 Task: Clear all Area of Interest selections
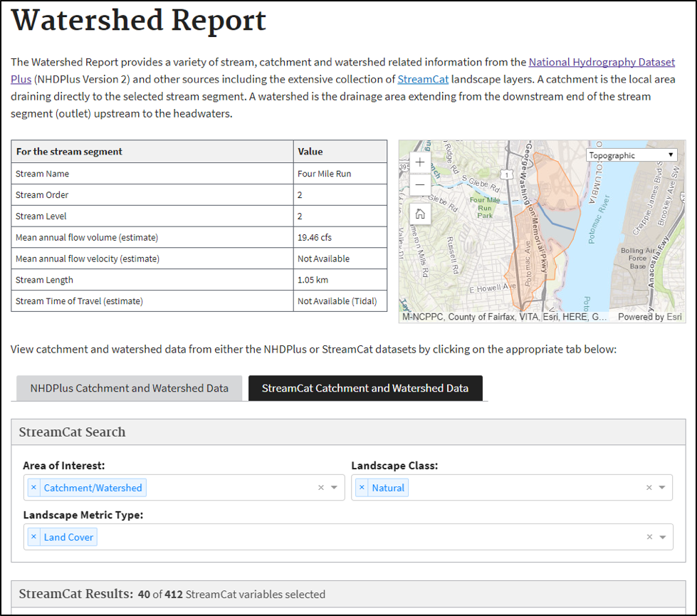point(321,488)
